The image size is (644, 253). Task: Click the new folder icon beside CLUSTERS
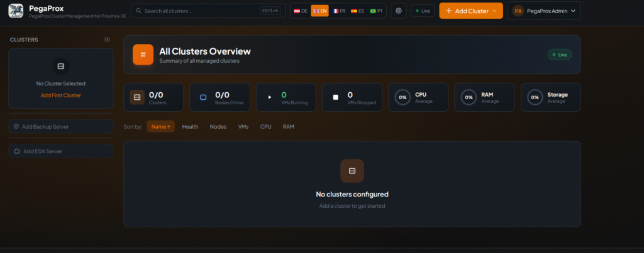107,40
